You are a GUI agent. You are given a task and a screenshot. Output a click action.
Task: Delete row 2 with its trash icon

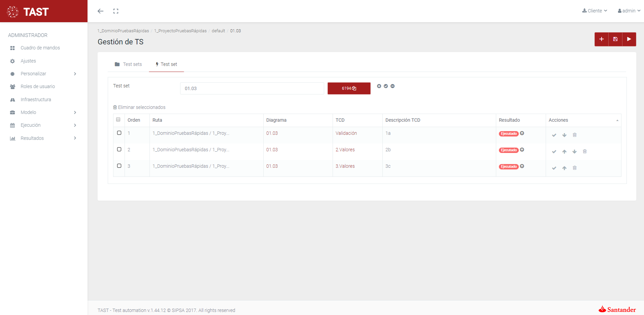coord(585,152)
